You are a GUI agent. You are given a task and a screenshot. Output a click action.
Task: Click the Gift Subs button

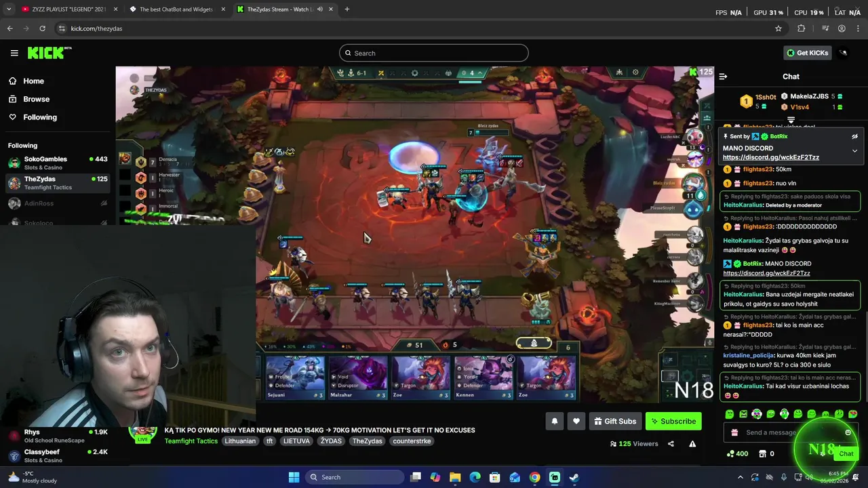point(615,421)
